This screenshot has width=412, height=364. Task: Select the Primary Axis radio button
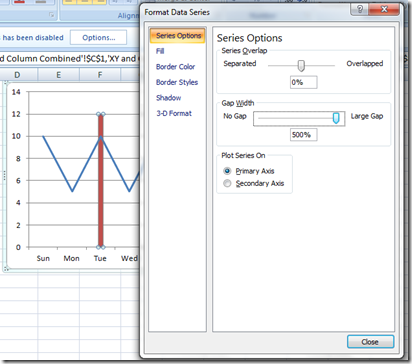pyautogui.click(x=227, y=171)
